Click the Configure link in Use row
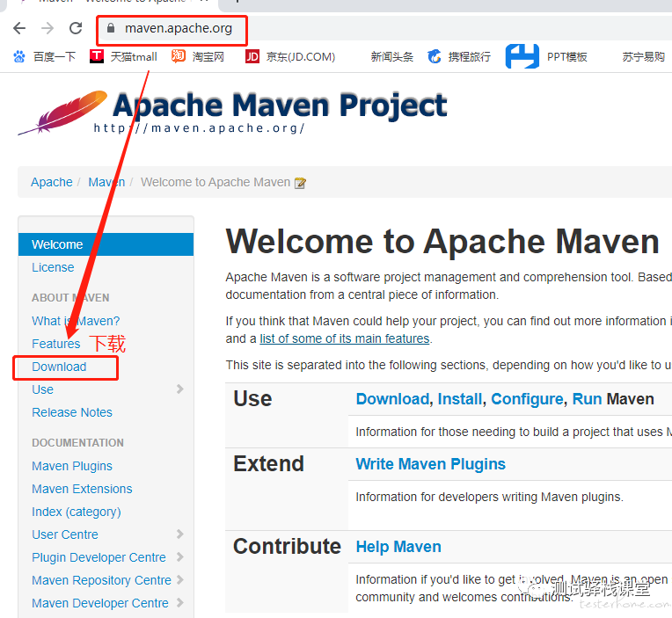672x618 pixels. pyautogui.click(x=527, y=399)
